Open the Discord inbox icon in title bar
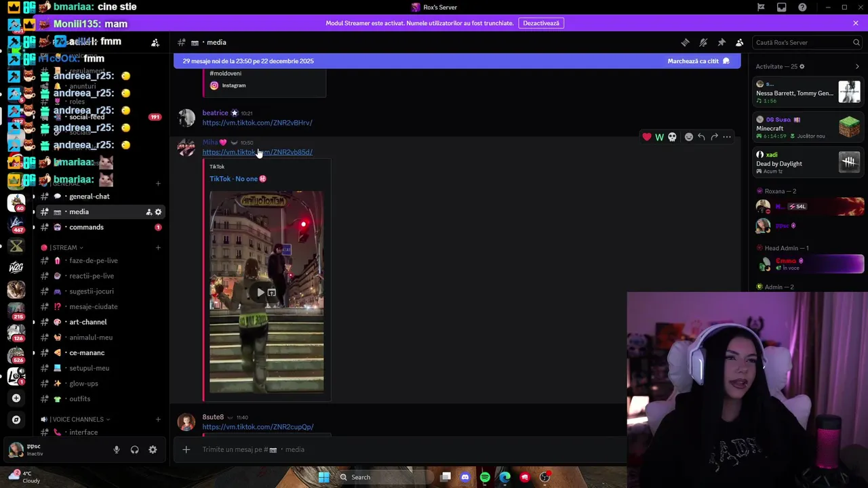This screenshot has width=868, height=488. 782,7
